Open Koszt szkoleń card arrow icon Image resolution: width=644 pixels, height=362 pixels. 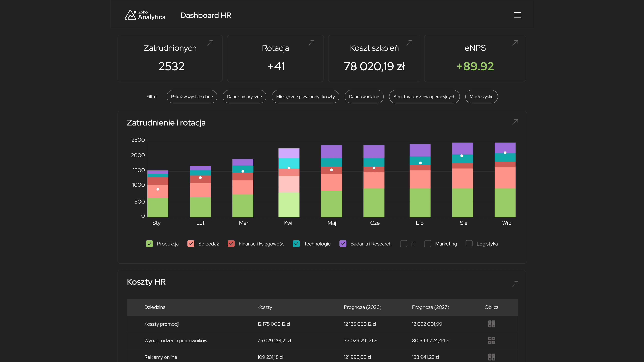409,43
